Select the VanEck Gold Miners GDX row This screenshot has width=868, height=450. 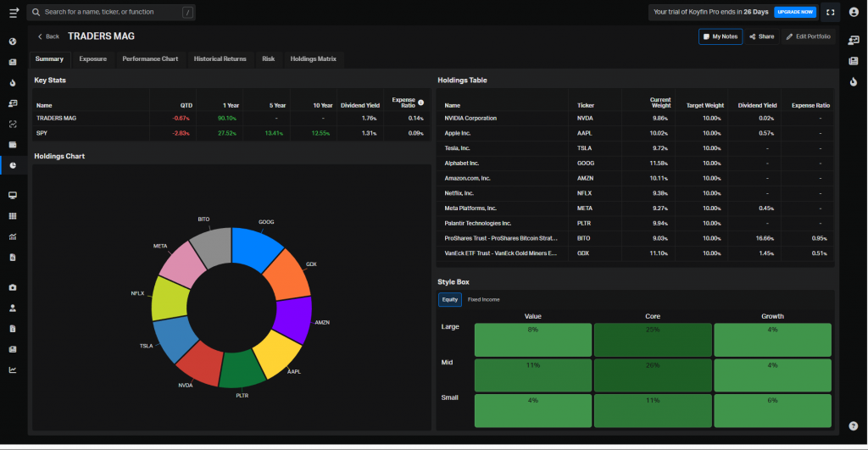click(x=636, y=253)
